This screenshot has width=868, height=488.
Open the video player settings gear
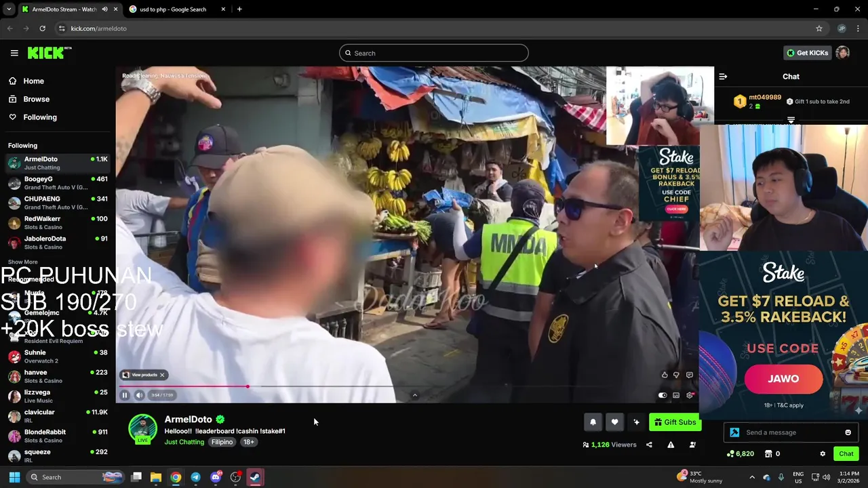pos(690,395)
